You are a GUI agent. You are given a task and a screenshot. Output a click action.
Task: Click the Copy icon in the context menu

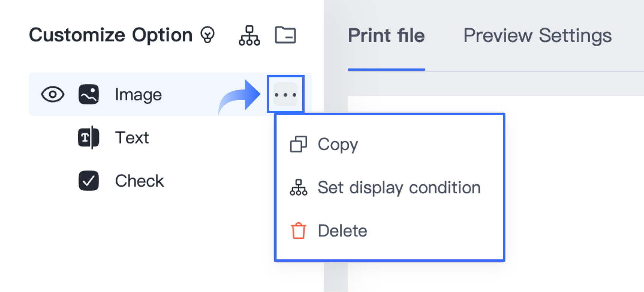pos(299,144)
